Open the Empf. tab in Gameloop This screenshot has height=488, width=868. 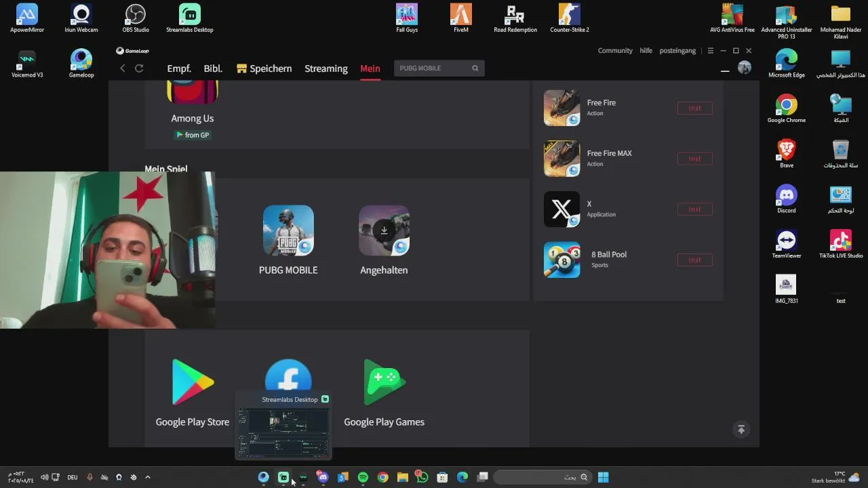pos(179,68)
